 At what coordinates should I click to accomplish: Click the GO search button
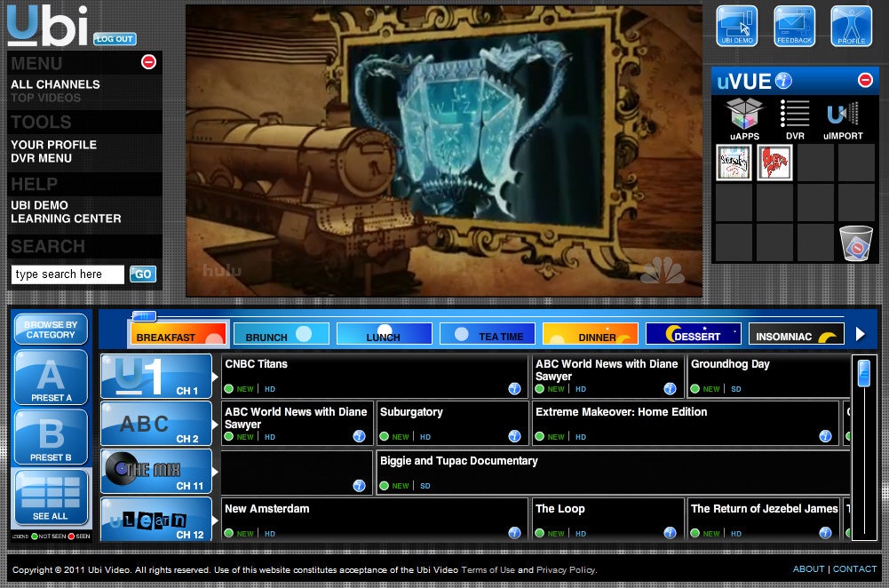pyautogui.click(x=143, y=274)
